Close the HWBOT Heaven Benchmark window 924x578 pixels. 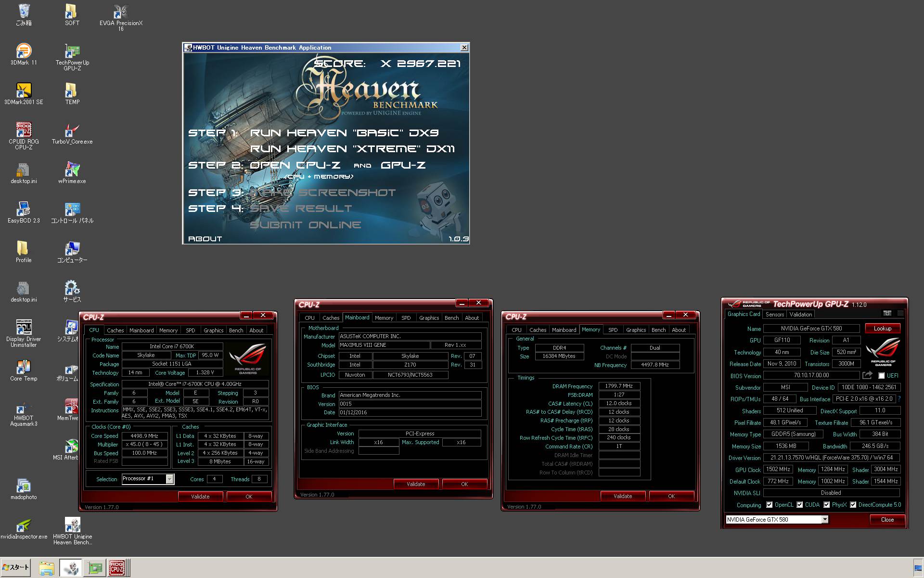pyautogui.click(x=464, y=48)
